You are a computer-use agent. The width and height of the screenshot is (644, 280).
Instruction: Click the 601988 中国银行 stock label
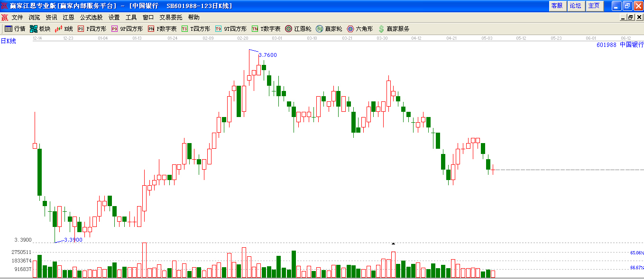click(x=620, y=45)
